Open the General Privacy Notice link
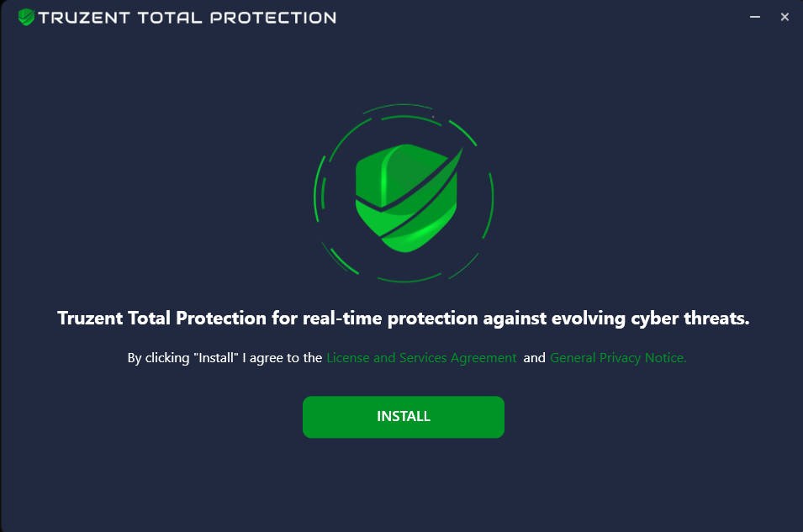This screenshot has height=532, width=803. 618,358
